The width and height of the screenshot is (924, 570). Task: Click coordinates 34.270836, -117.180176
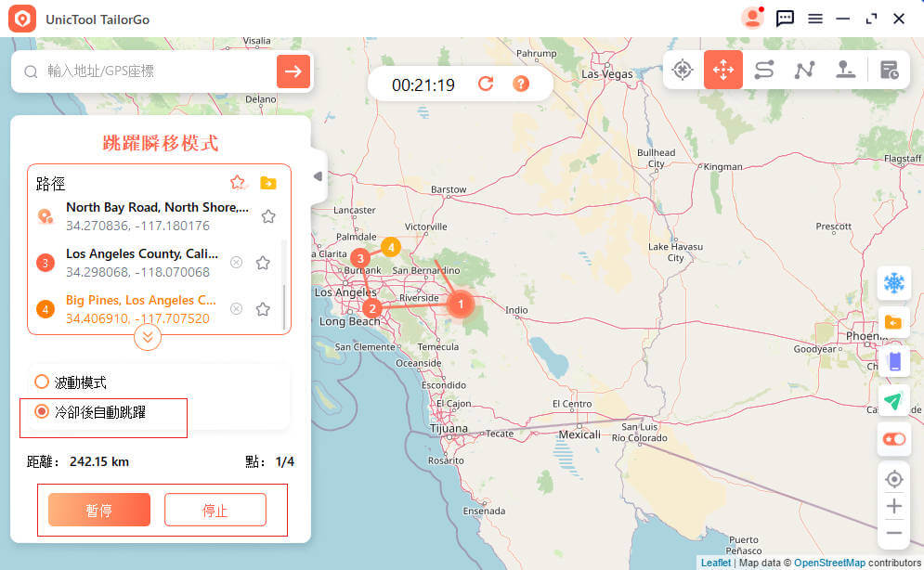point(137,226)
